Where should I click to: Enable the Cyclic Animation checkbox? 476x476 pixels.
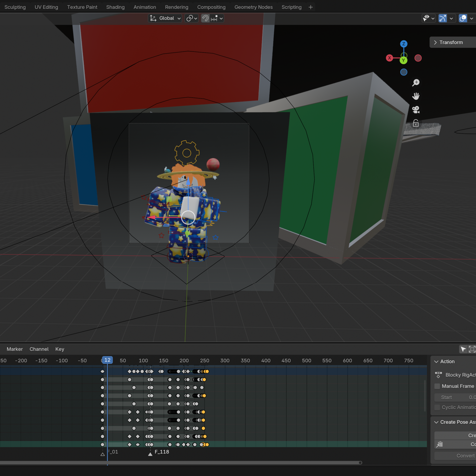point(437,407)
